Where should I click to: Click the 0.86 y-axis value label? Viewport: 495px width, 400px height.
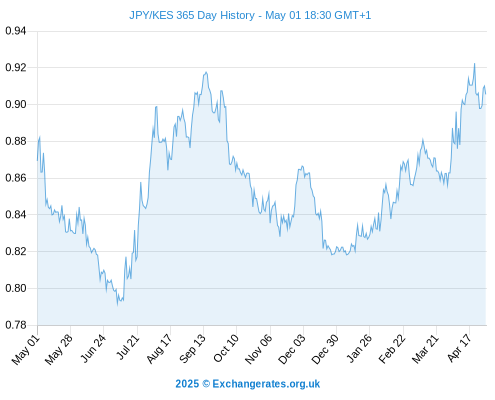tap(15, 178)
